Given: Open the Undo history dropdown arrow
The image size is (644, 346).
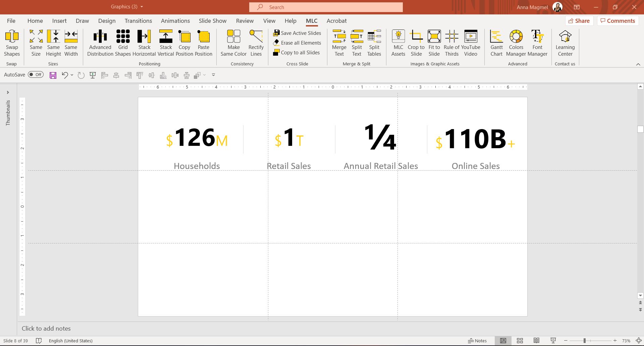Looking at the screenshot, I should coord(72,75).
